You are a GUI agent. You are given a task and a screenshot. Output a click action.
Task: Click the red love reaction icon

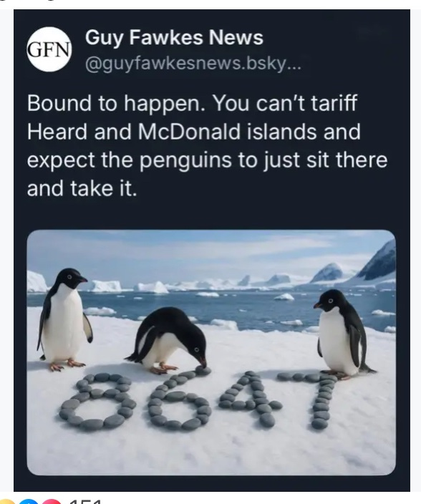(x=50, y=502)
